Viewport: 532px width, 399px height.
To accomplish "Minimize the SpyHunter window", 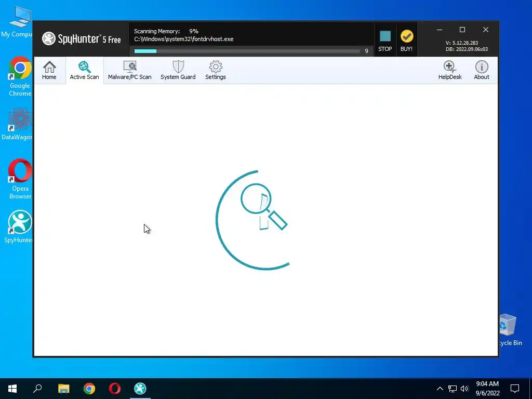I will coord(440,30).
